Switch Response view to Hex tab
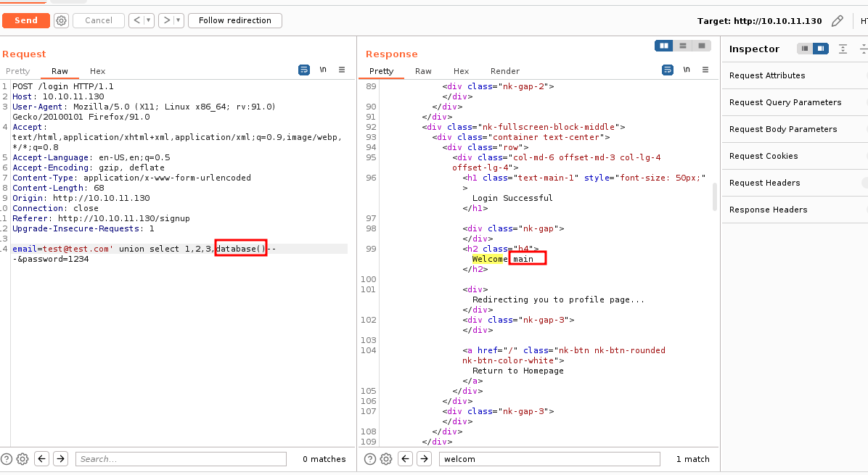 tap(461, 71)
